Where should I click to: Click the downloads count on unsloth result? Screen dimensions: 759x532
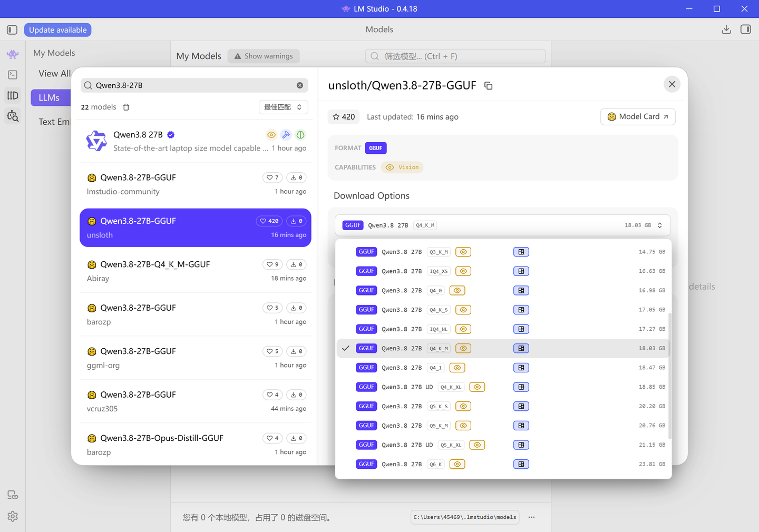[297, 221]
